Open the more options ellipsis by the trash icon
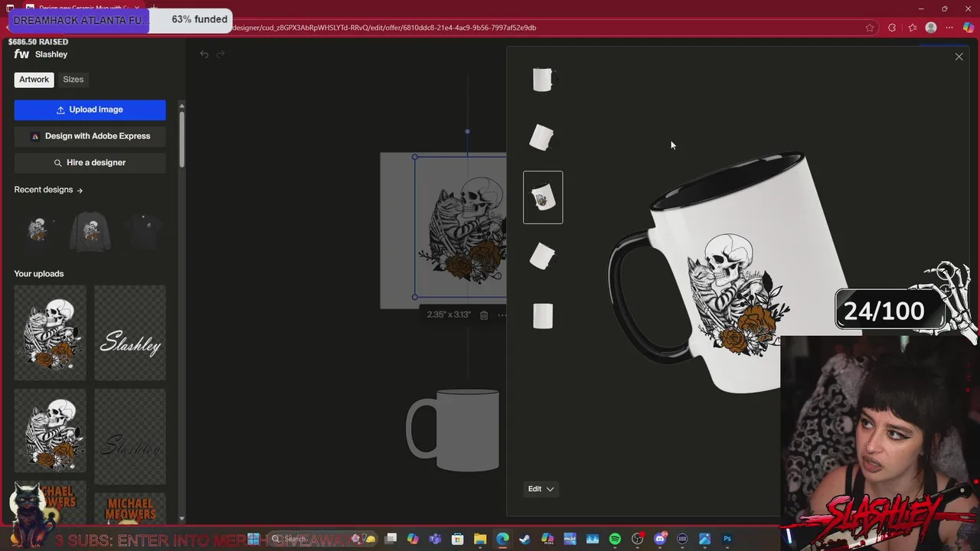Image resolution: width=980 pixels, height=551 pixels. [x=501, y=315]
